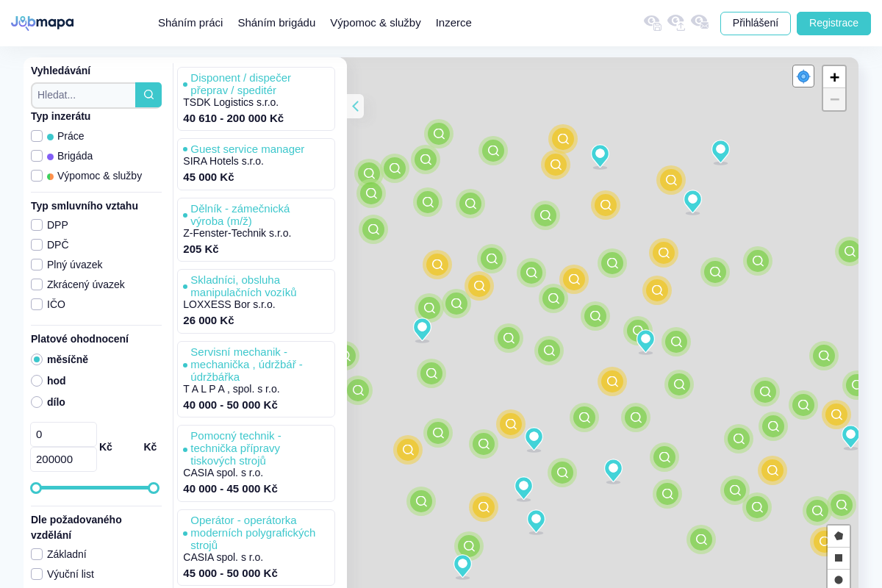Click salary text 40 000 - 45 000 Kč

(x=230, y=489)
